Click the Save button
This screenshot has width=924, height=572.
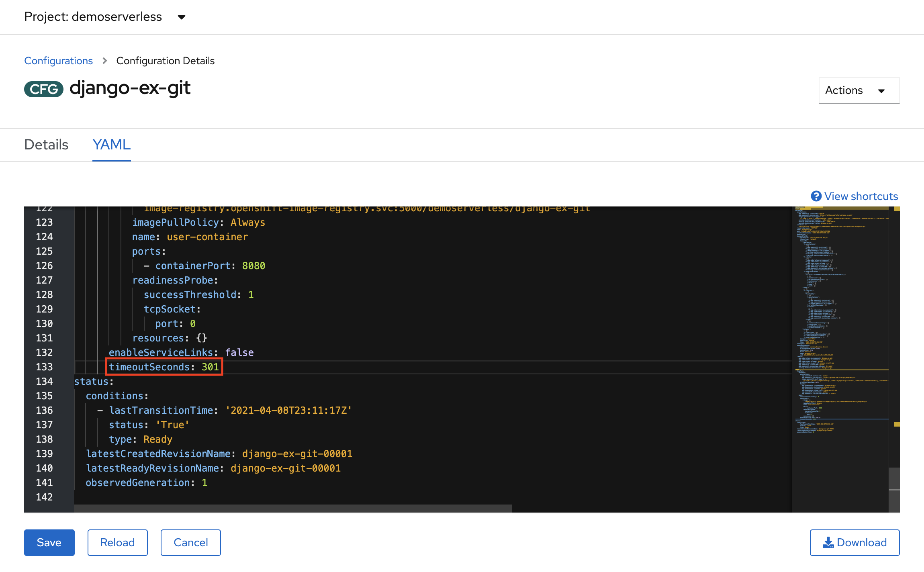[49, 542]
